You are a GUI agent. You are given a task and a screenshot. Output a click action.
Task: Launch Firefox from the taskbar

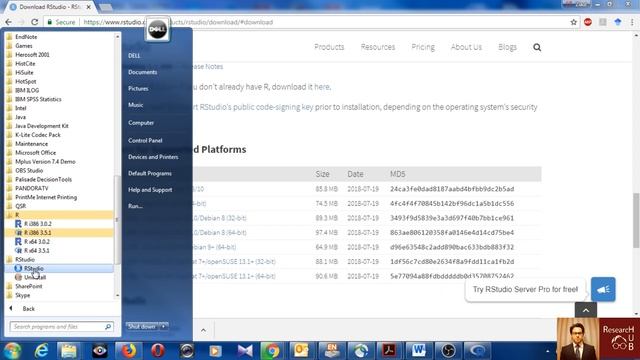click(129, 351)
